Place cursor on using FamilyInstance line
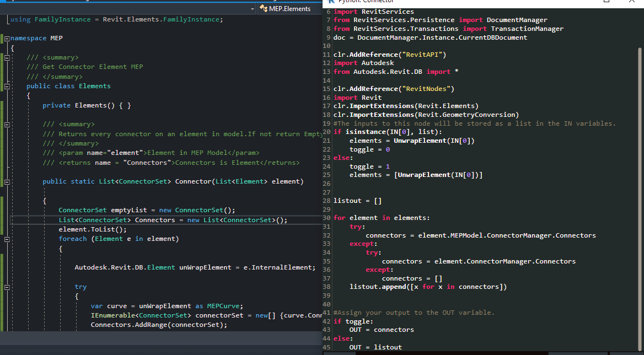The width and height of the screenshot is (644, 355). pos(117,19)
